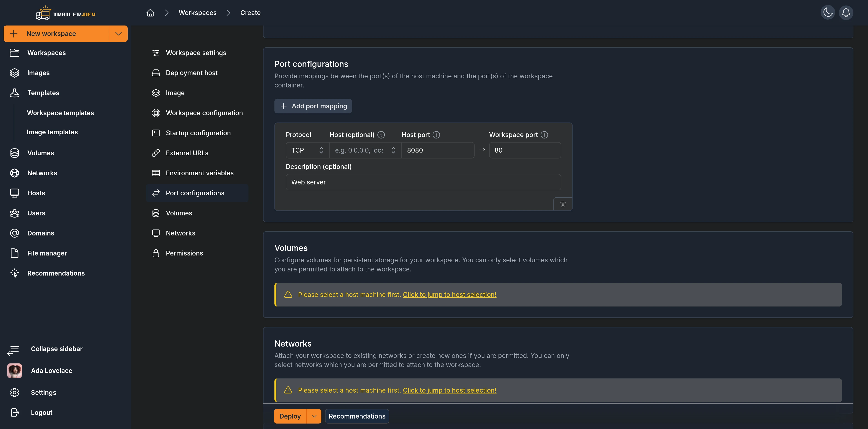Viewport: 868px width, 429px height.
Task: Click the Host port field showing 8080
Action: pos(438,150)
